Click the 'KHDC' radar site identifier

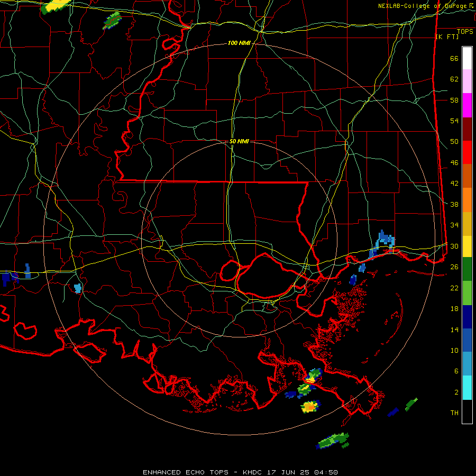[x=253, y=472]
